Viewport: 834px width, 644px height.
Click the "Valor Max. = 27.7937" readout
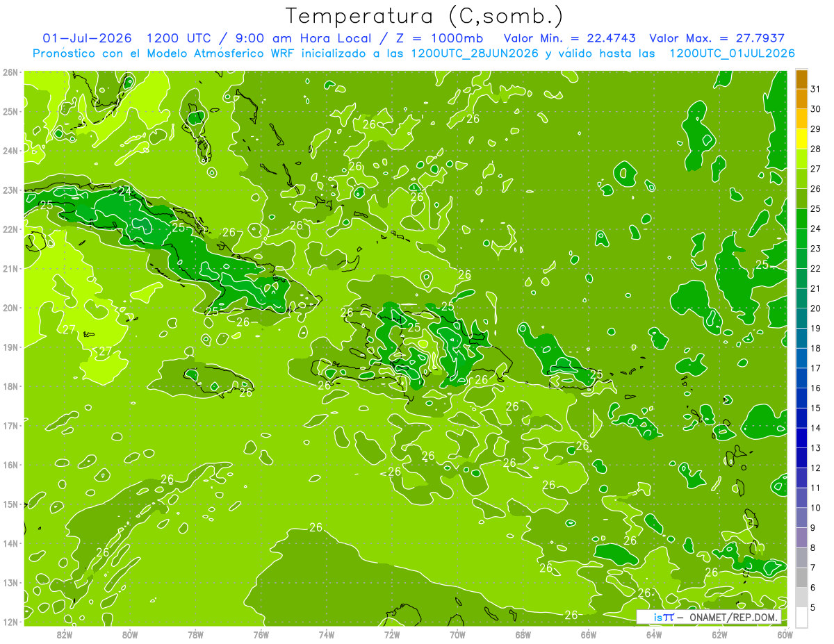point(717,38)
